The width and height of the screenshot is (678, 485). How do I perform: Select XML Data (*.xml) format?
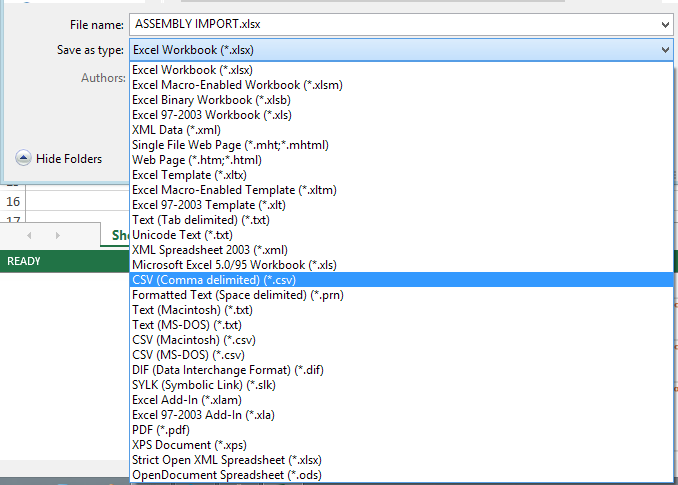pyautogui.click(x=176, y=130)
